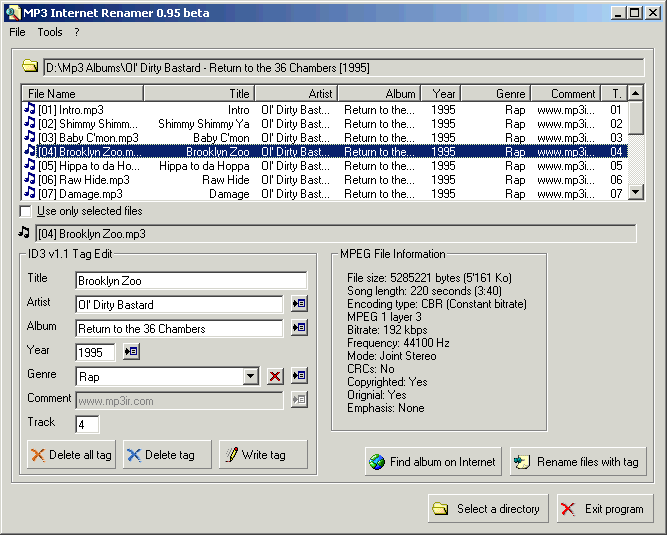Click the music note icon beside the current file name
This screenshot has height=535, width=667.
pyautogui.click(x=24, y=232)
